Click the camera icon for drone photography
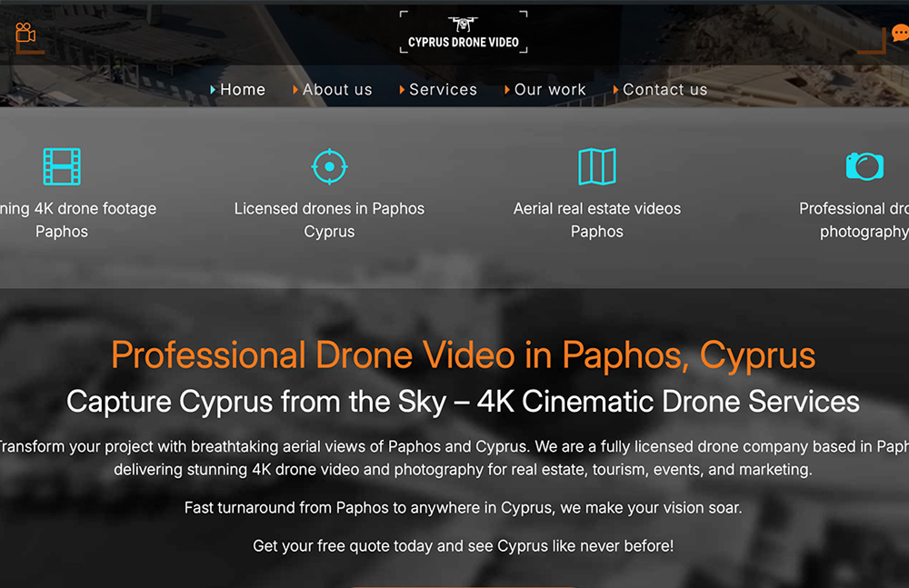This screenshot has width=909, height=588. pyautogui.click(x=864, y=165)
